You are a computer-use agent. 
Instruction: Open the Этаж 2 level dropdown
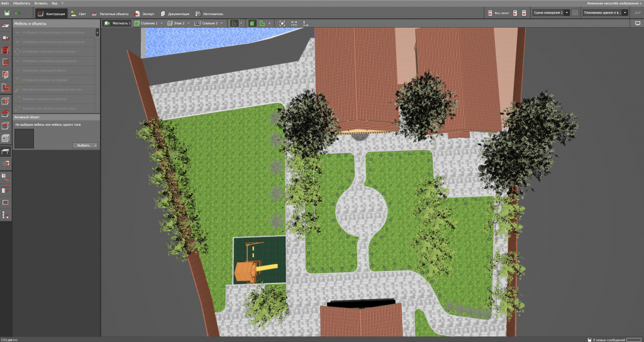pyautogui.click(x=188, y=23)
